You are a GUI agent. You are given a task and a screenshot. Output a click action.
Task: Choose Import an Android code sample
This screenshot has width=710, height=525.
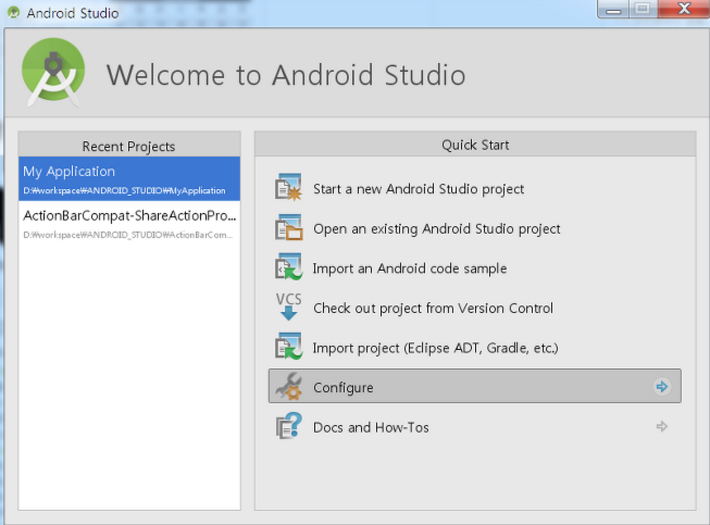point(410,269)
